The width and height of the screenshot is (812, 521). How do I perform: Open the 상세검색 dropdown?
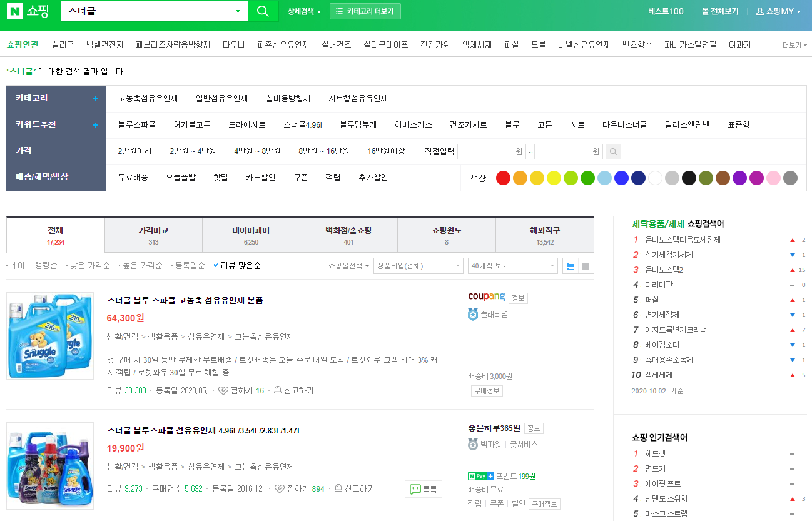(304, 11)
